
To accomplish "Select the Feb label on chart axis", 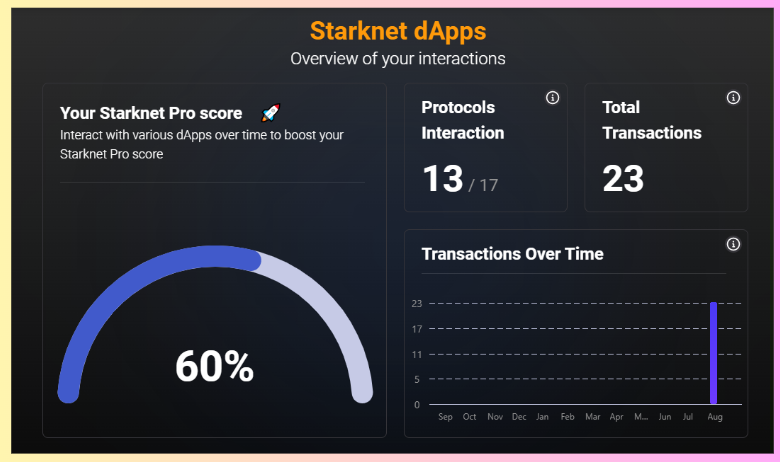I will [568, 417].
